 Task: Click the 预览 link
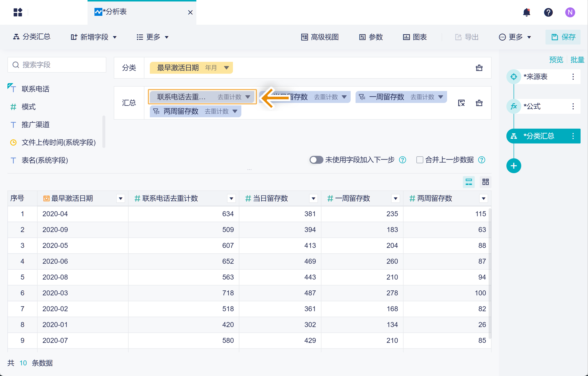click(x=556, y=60)
